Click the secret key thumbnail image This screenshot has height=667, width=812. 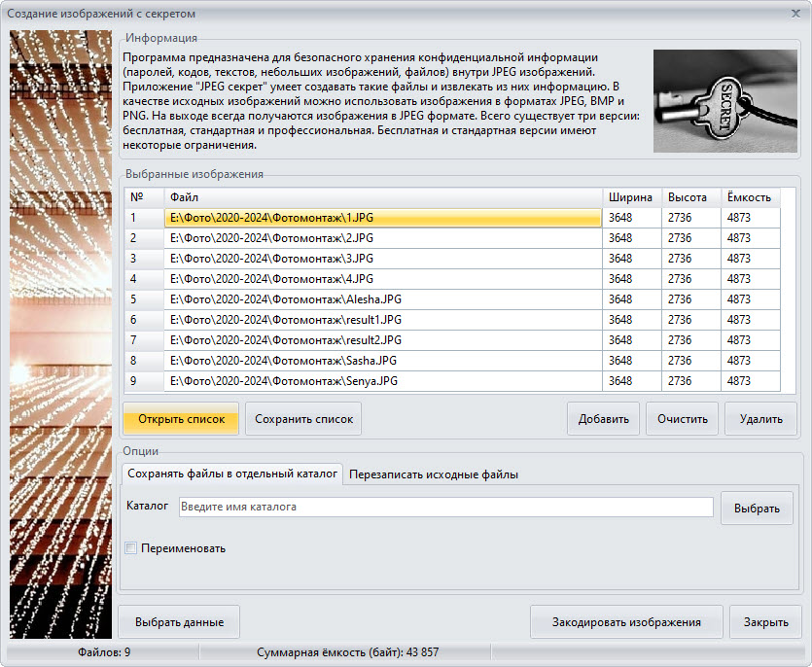(x=725, y=101)
